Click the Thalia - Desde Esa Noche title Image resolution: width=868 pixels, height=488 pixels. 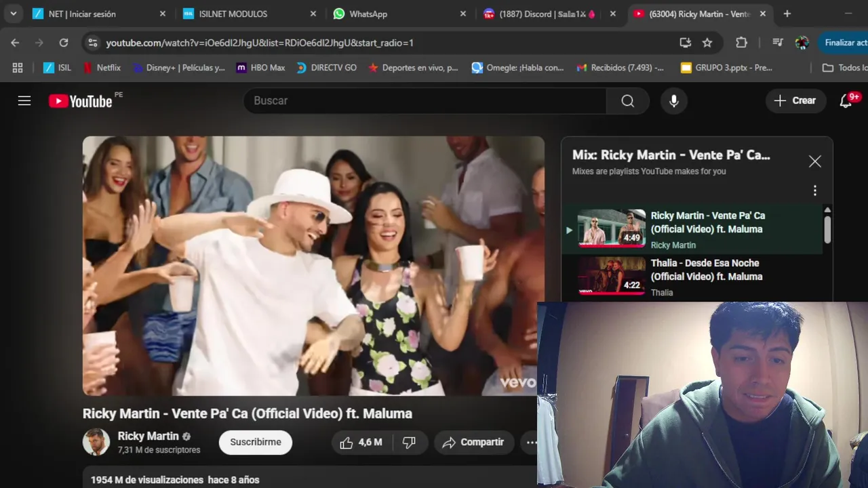pos(707,270)
